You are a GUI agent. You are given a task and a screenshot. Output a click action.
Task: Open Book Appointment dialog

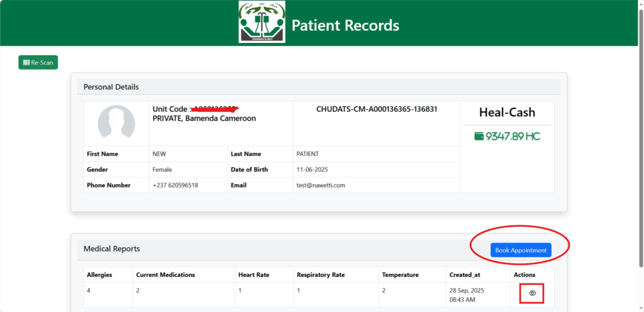(x=521, y=250)
